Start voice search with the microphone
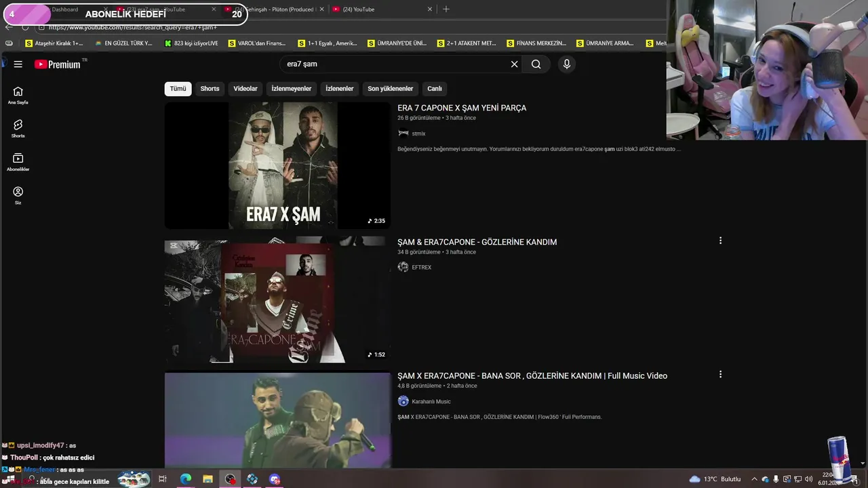Image resolution: width=868 pixels, height=488 pixels. tap(567, 64)
